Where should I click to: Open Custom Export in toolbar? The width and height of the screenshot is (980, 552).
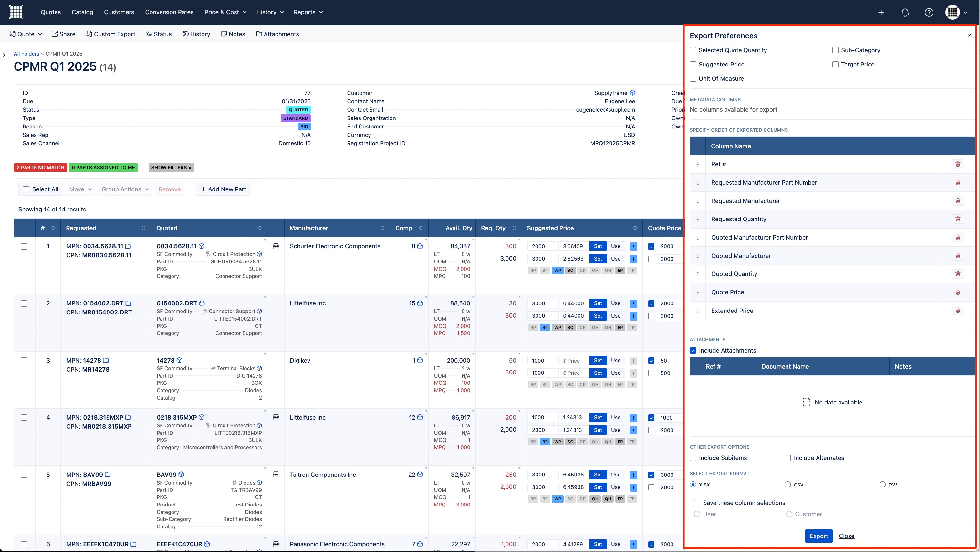(x=111, y=34)
